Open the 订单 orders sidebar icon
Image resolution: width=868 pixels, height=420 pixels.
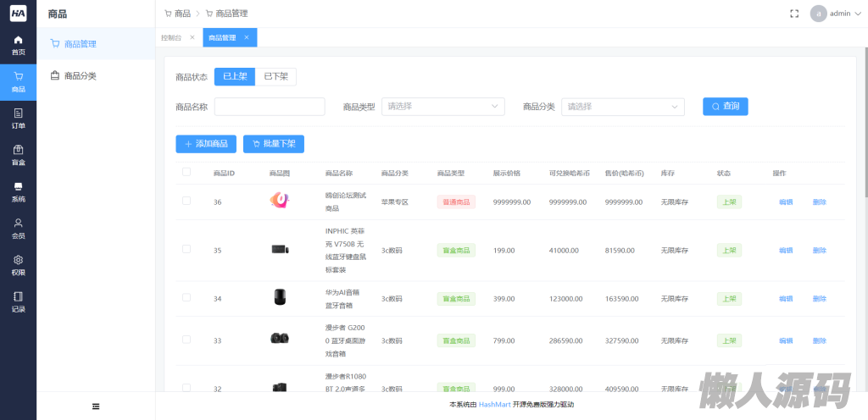18,119
